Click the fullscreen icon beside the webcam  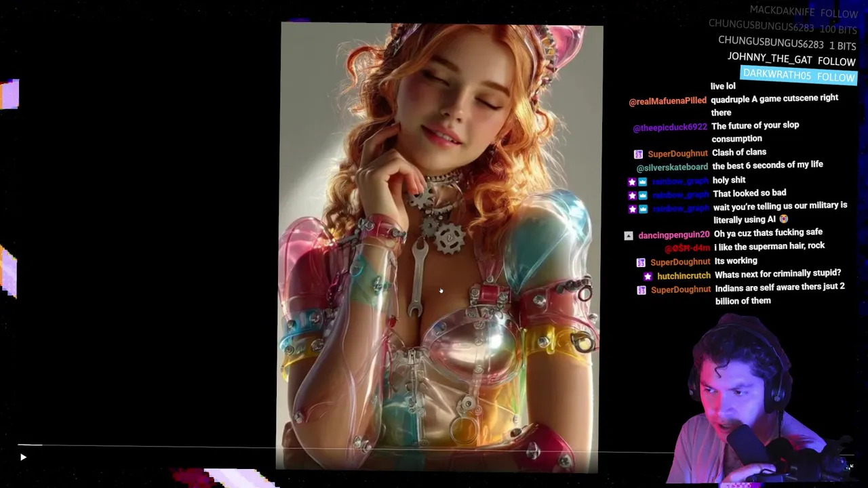tap(850, 466)
